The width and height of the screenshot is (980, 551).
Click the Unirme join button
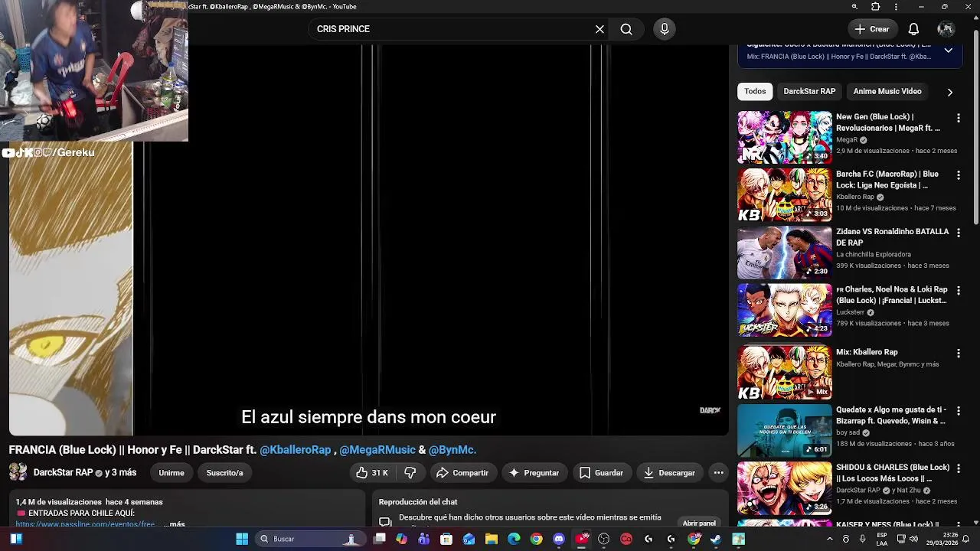[x=171, y=473]
